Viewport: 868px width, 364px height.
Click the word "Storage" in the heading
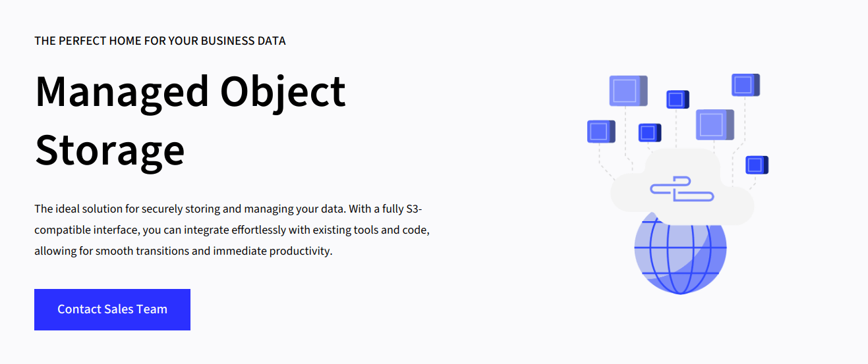109,149
